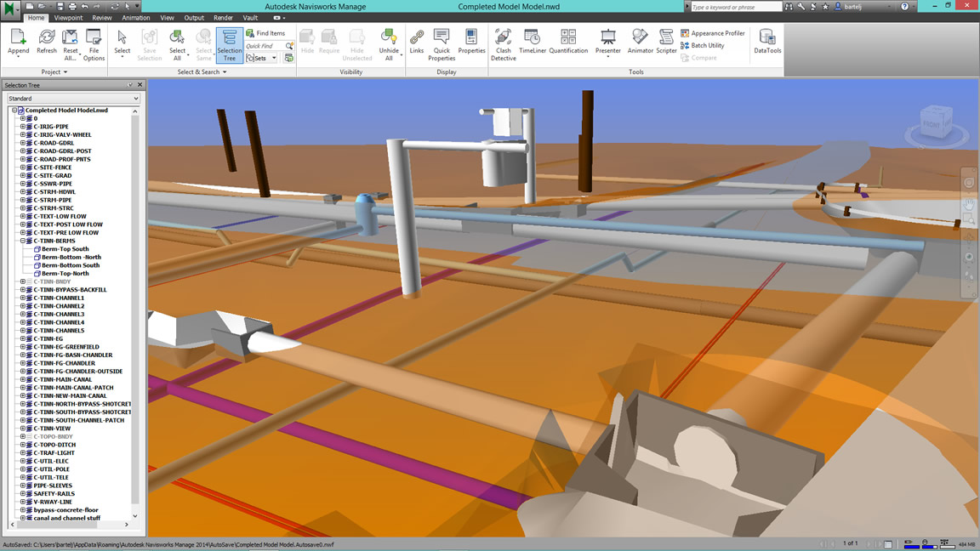Open the Render ribbon tab
The image size is (980, 551).
click(x=223, y=18)
